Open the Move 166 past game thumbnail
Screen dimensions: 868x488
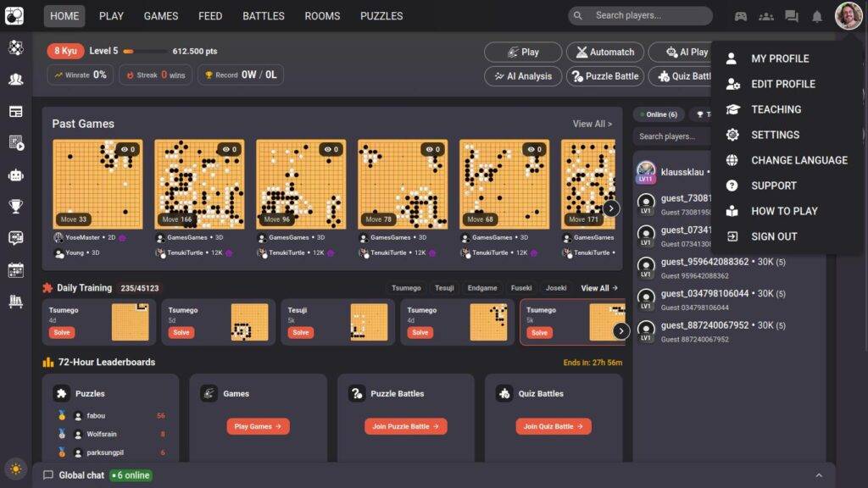(x=199, y=185)
